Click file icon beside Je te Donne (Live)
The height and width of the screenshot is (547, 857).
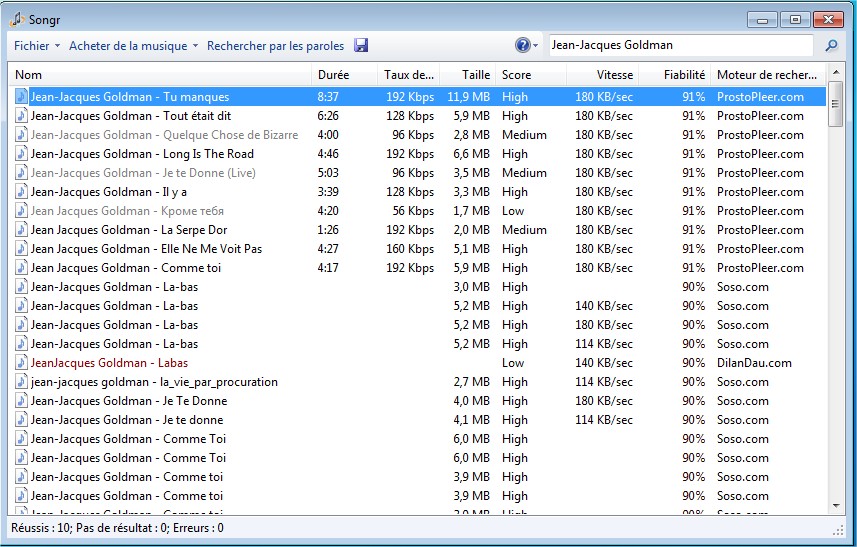[x=21, y=173]
